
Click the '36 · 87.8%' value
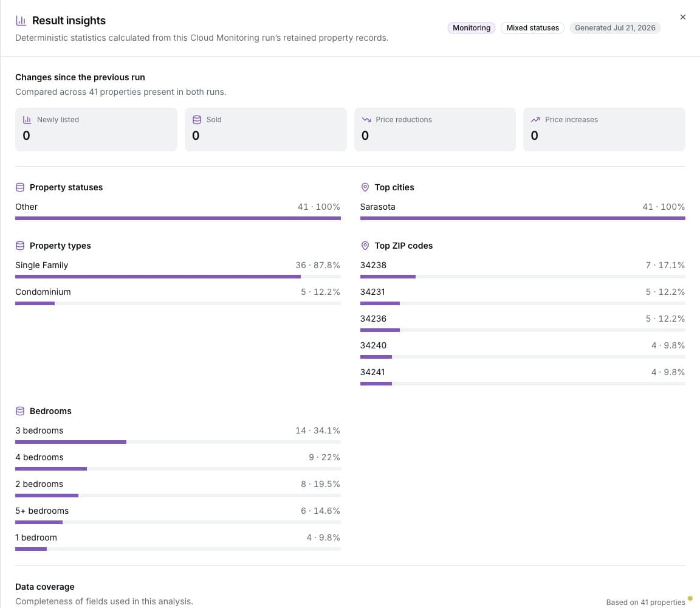(x=317, y=265)
